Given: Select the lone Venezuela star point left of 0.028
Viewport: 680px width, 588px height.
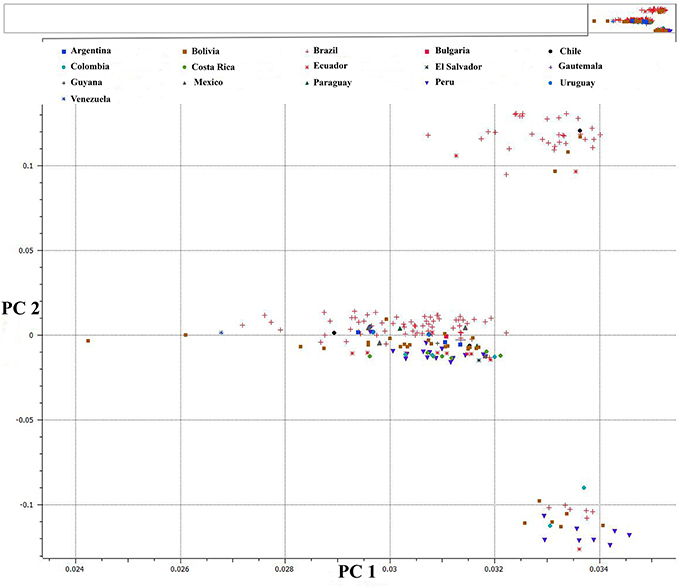Looking at the screenshot, I should tap(221, 333).
